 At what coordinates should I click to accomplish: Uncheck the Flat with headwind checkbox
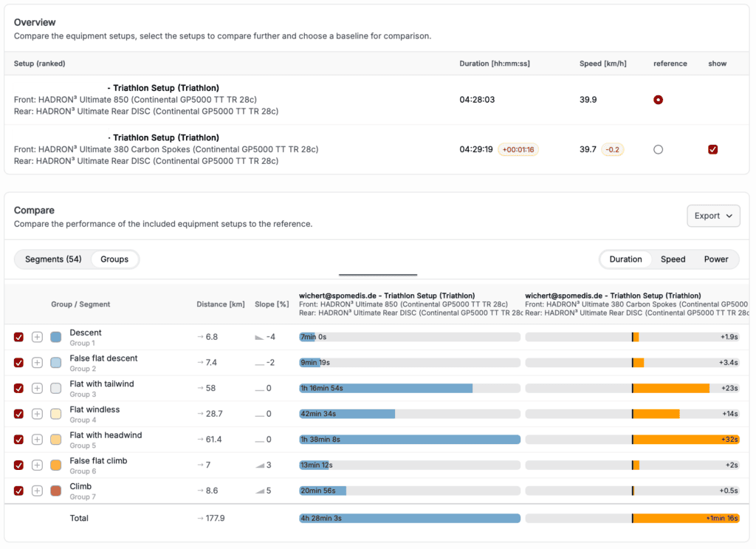(18, 440)
